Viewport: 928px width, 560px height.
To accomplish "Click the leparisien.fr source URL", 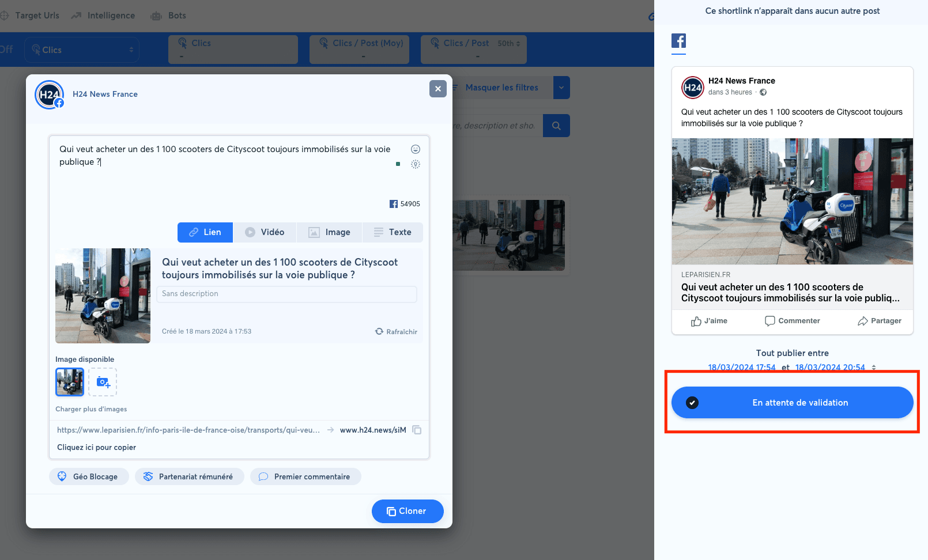I will point(188,430).
